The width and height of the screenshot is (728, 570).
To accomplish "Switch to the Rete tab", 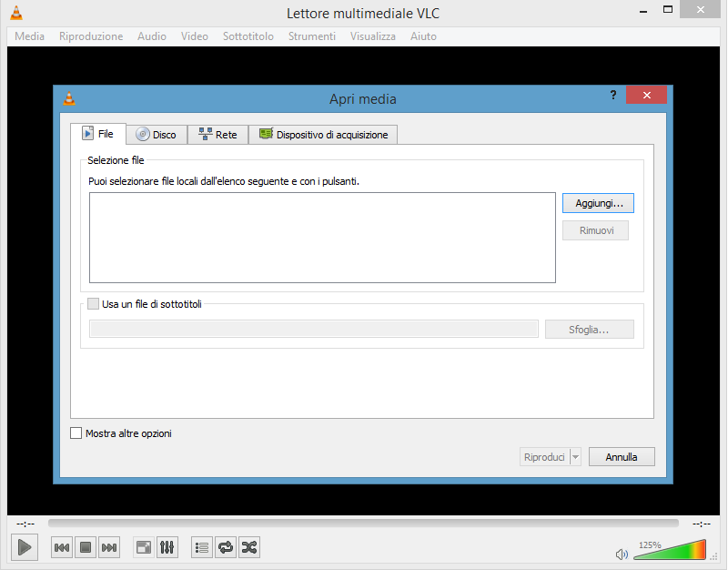I will coord(217,135).
